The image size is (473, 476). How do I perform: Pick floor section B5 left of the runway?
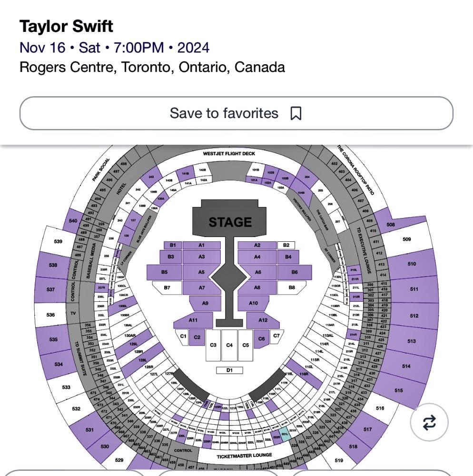coord(164,272)
